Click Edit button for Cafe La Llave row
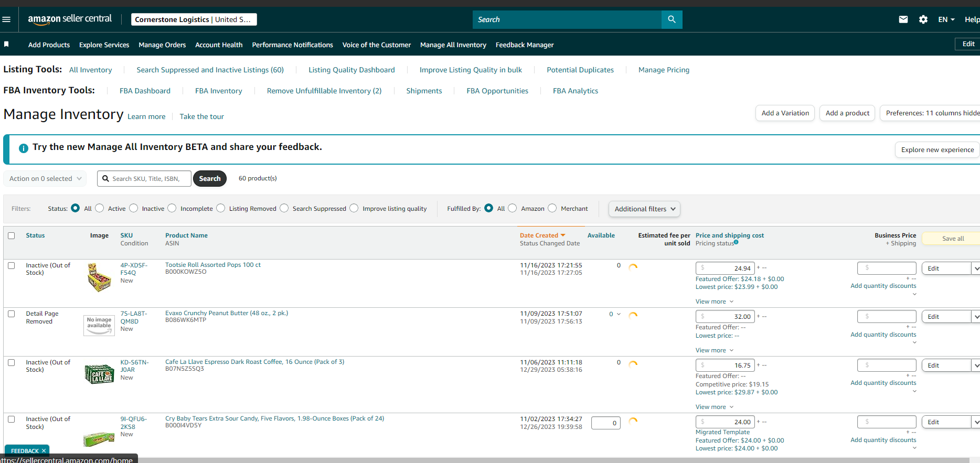The image size is (980, 463). pyautogui.click(x=945, y=365)
